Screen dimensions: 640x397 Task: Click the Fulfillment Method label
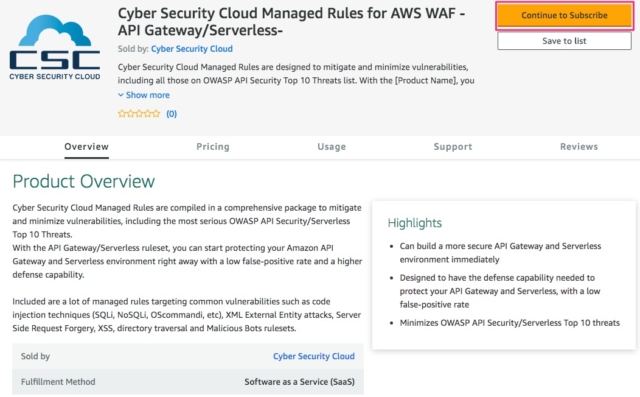[x=58, y=382]
